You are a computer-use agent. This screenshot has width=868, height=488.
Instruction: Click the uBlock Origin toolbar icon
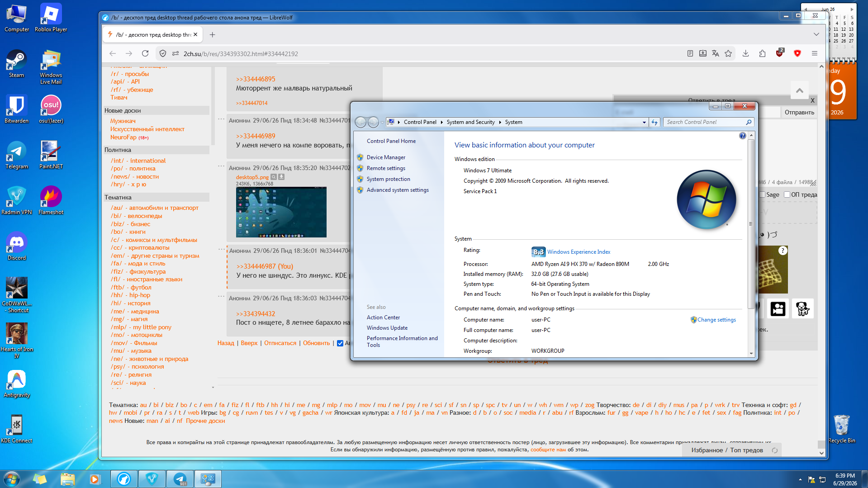click(x=779, y=53)
